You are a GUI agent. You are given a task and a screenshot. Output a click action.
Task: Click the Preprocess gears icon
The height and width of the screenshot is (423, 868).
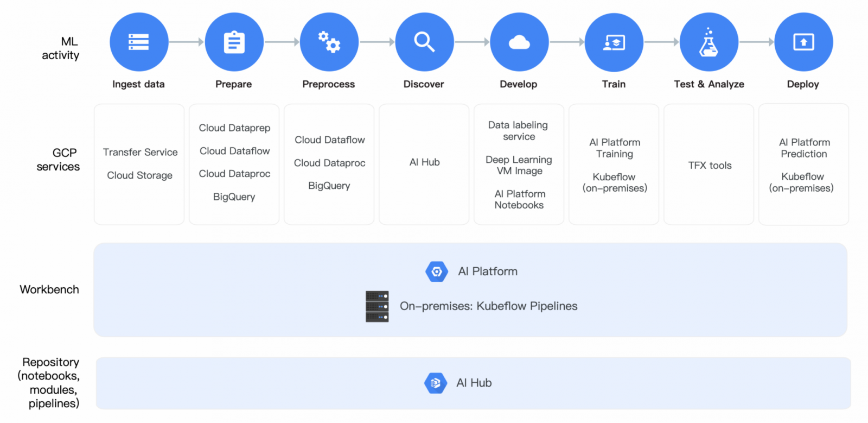[x=329, y=42]
